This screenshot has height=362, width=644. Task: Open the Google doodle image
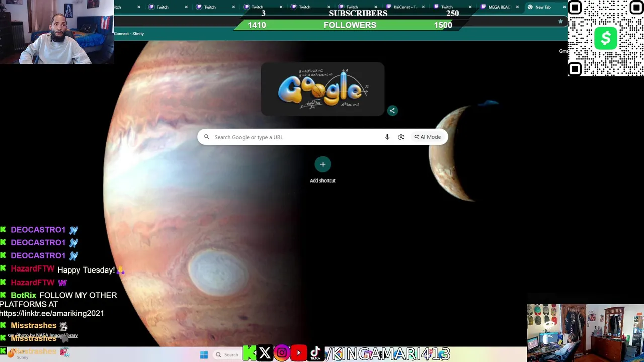[323, 89]
